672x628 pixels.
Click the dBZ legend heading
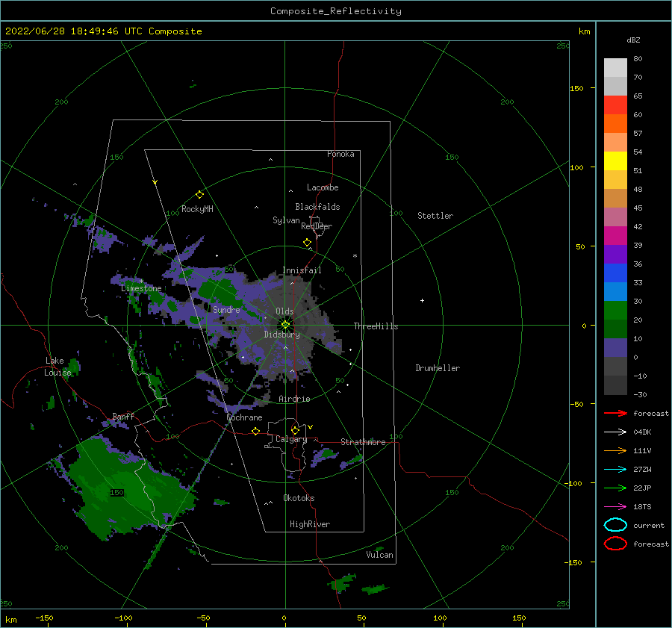point(633,40)
